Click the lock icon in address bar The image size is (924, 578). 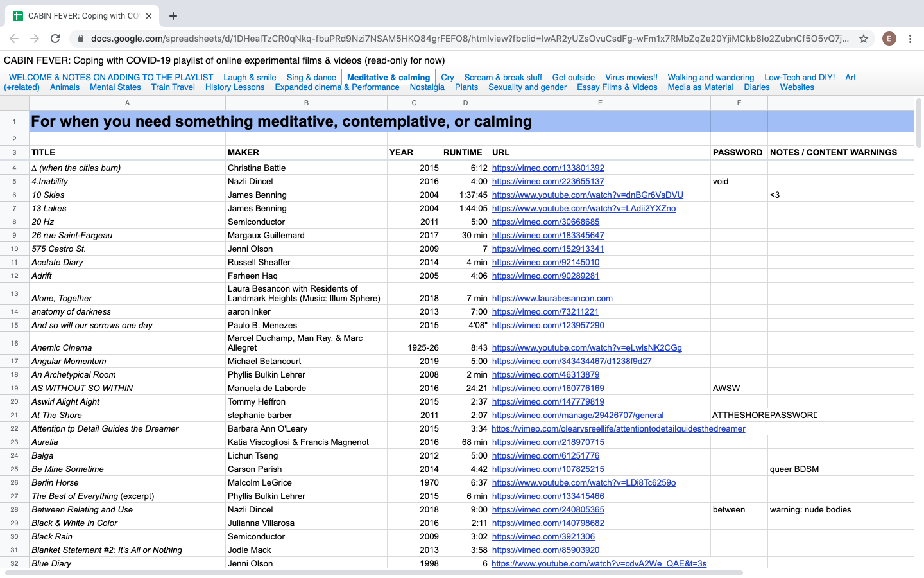pos(80,39)
